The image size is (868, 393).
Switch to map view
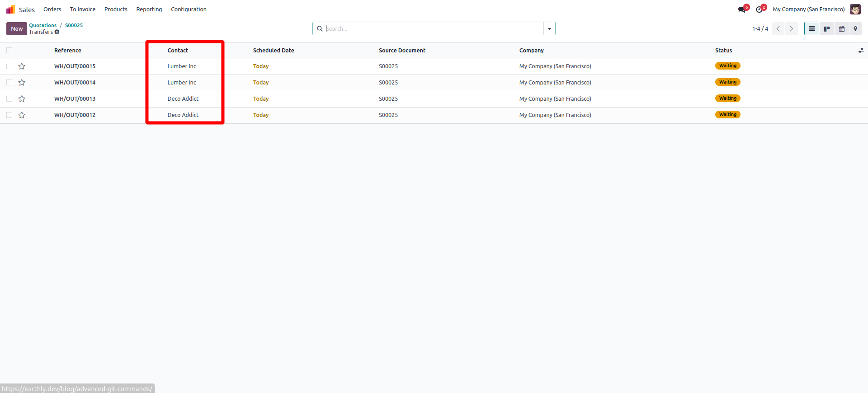[x=855, y=28]
